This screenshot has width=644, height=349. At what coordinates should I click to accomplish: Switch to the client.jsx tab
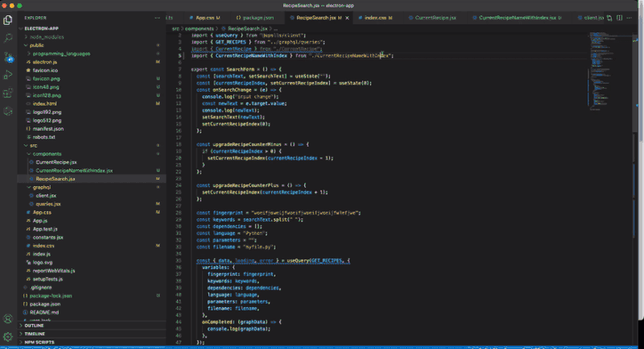pyautogui.click(x=590, y=18)
